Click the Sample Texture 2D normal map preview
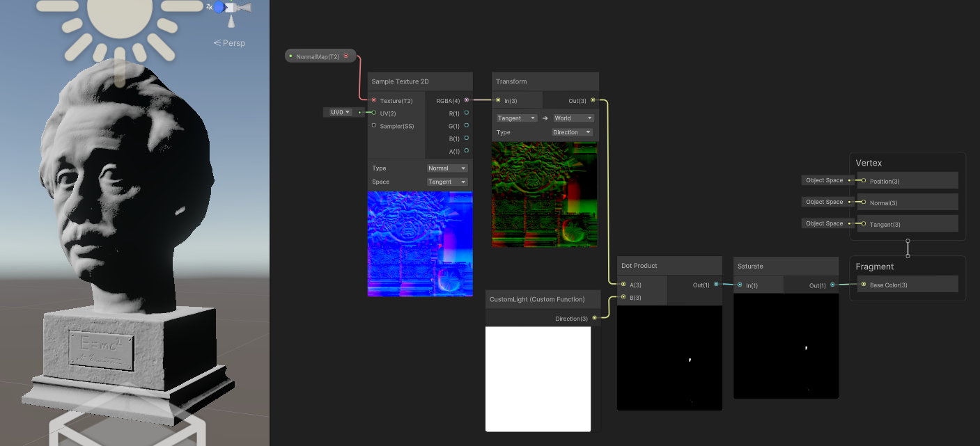980x446 pixels. pyautogui.click(x=420, y=244)
